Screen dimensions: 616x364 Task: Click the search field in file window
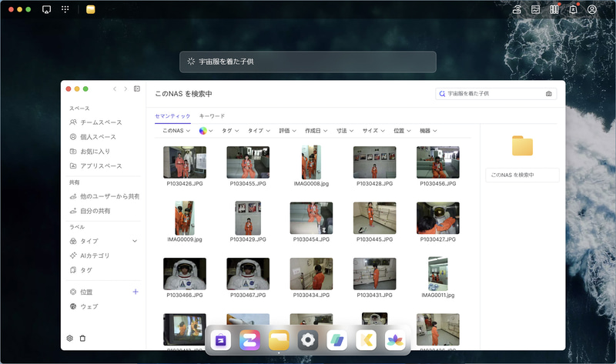[x=496, y=94]
